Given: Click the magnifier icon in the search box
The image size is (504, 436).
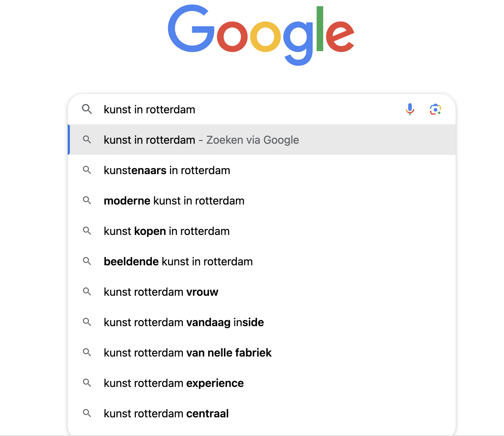Looking at the screenshot, I should pos(87,109).
